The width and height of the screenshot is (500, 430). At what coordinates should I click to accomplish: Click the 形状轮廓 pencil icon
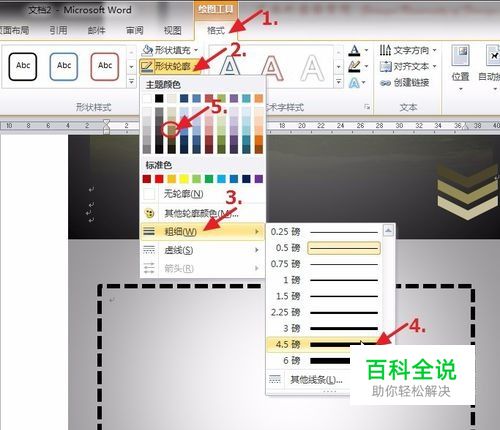pos(147,66)
